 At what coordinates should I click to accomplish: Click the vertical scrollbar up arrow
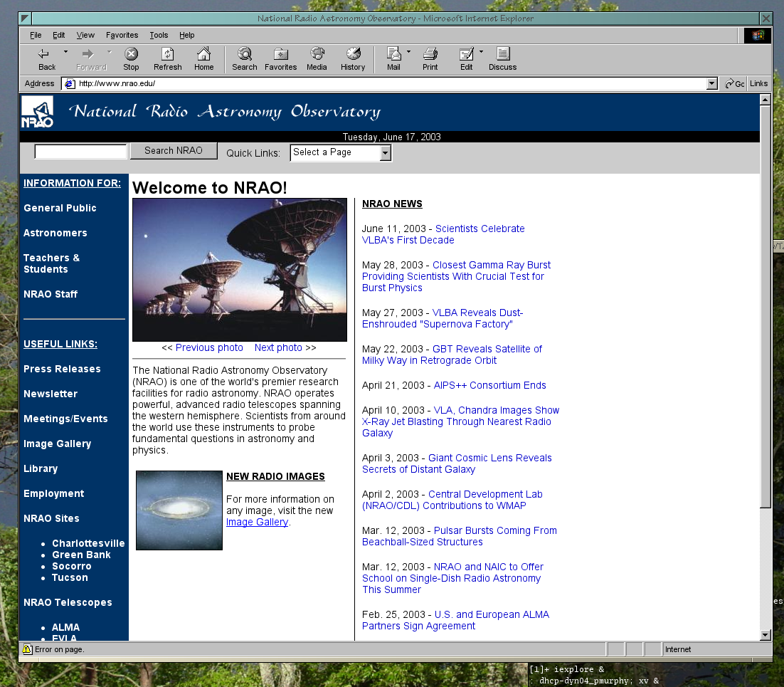(765, 100)
